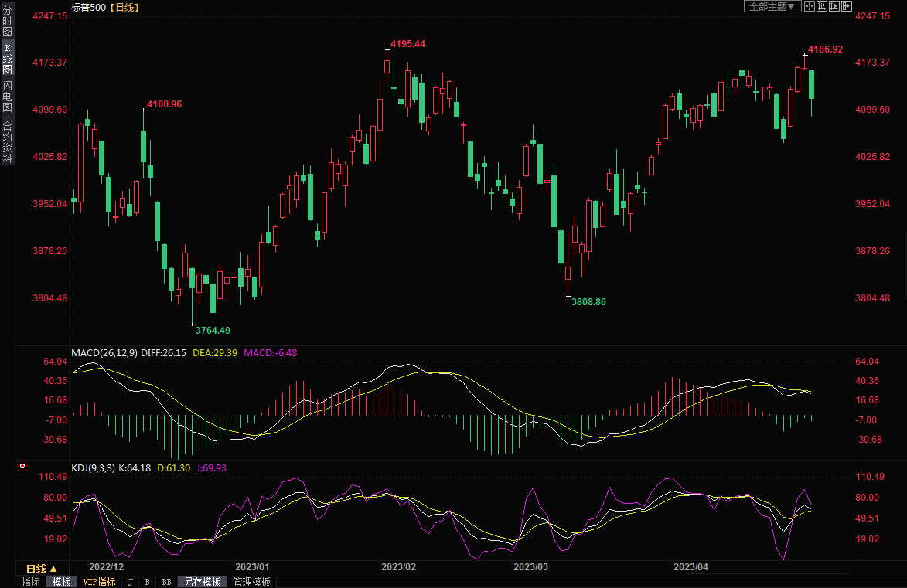Image resolution: width=907 pixels, height=588 pixels.
Task: Switch to the 指标 bottom tab
Action: click(x=31, y=582)
